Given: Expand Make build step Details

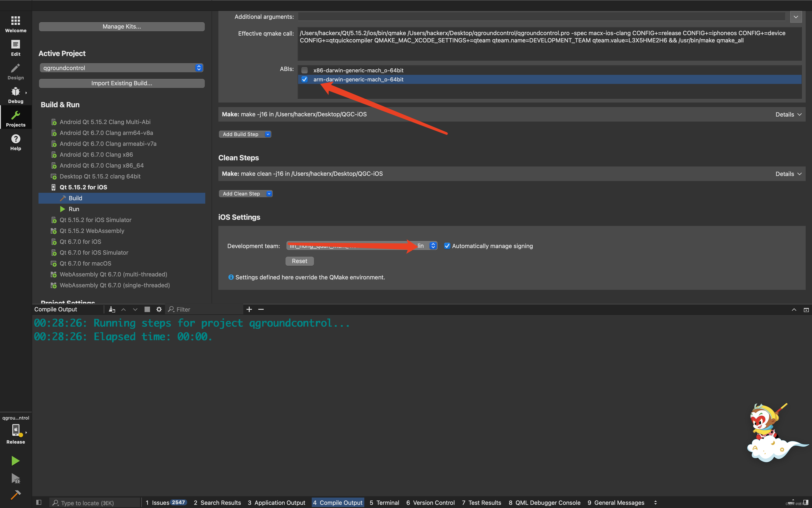Looking at the screenshot, I should click(x=788, y=115).
